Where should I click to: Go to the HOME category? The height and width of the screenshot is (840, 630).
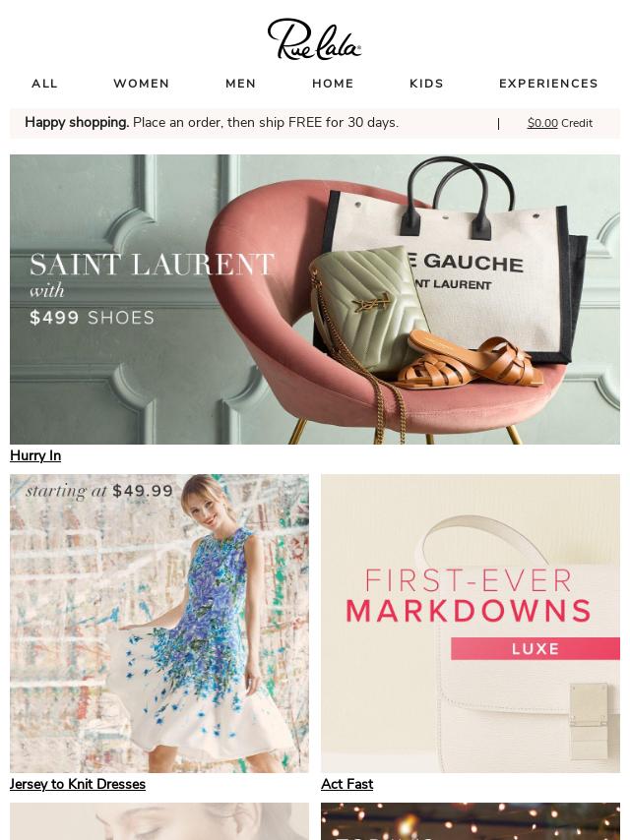tap(333, 84)
